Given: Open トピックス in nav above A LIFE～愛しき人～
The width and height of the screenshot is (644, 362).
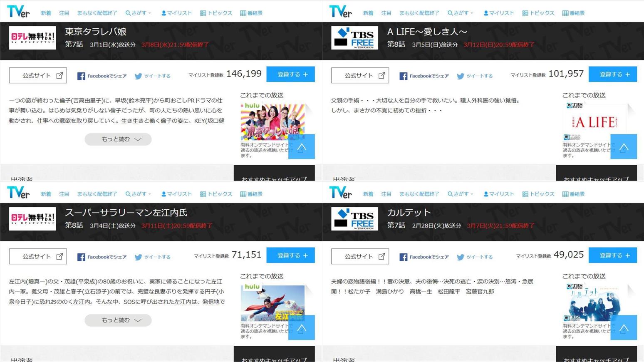Looking at the screenshot, I should coord(538,13).
